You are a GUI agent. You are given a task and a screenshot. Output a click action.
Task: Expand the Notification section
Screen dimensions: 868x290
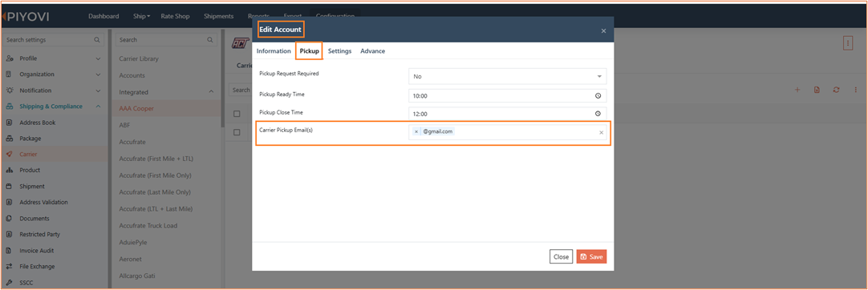coord(98,91)
